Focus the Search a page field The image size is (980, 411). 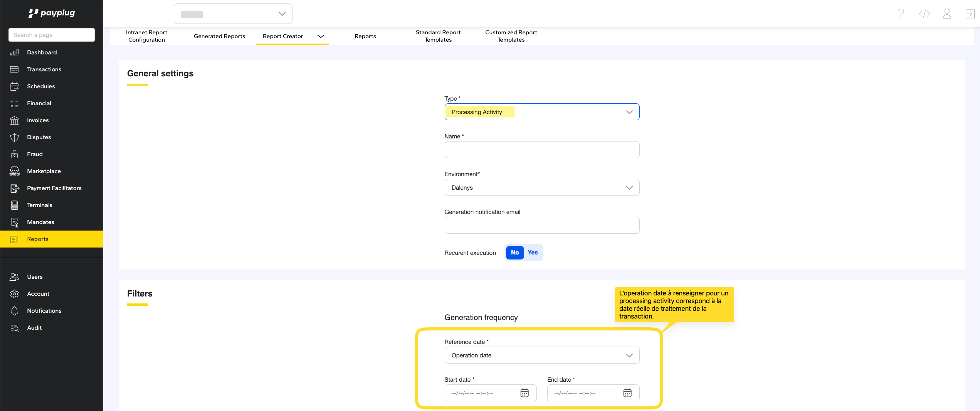(x=52, y=35)
